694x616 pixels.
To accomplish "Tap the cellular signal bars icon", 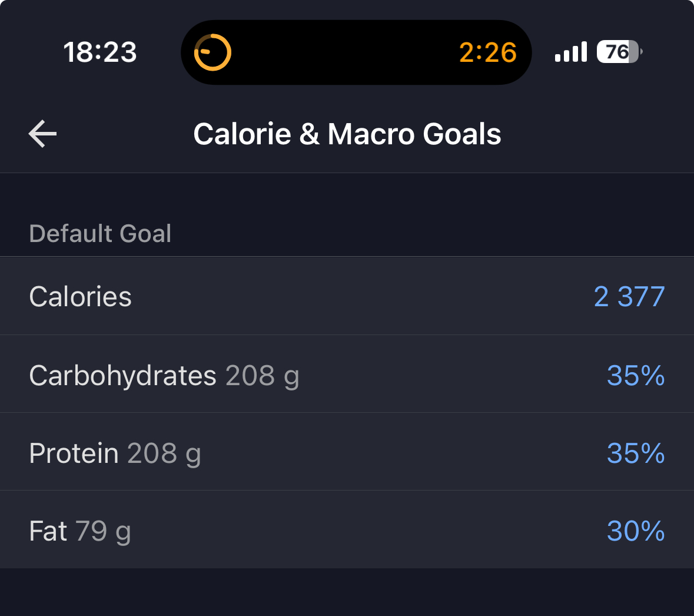I will pyautogui.click(x=571, y=52).
